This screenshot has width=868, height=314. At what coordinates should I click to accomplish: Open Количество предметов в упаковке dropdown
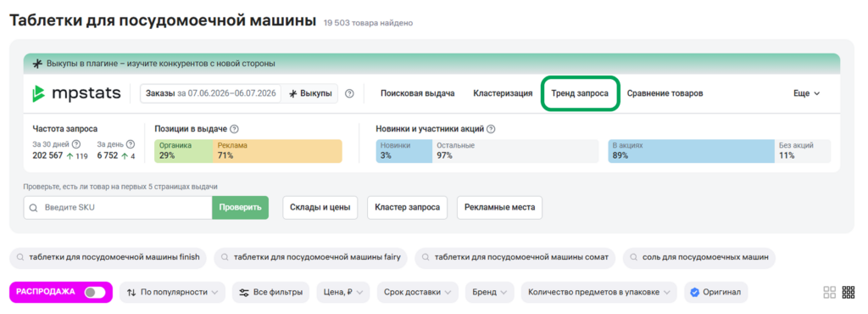pyautogui.click(x=599, y=292)
